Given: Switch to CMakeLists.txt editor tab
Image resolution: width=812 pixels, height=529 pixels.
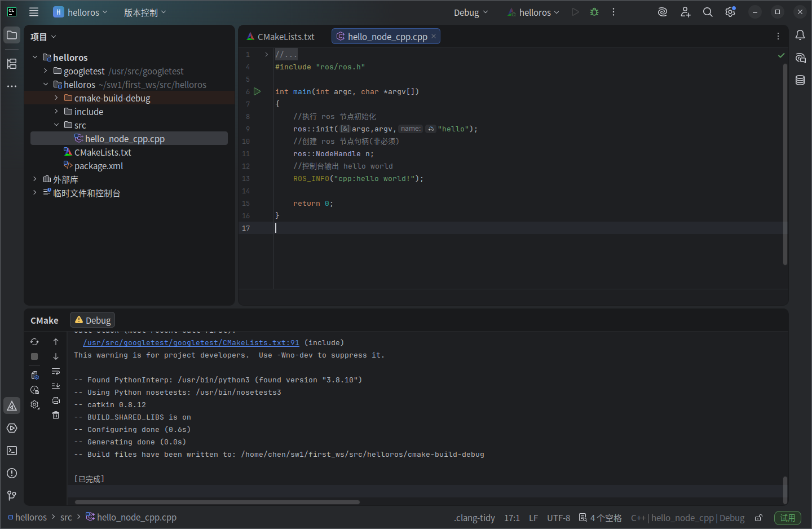Looking at the screenshot, I should [x=281, y=37].
